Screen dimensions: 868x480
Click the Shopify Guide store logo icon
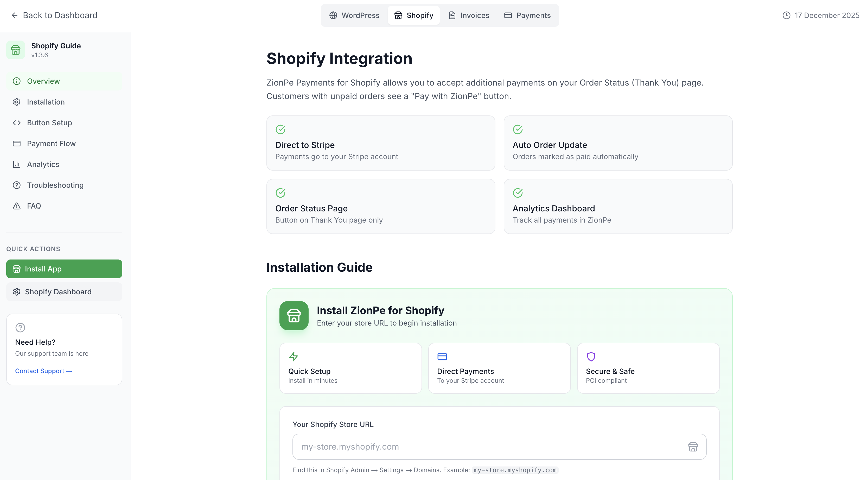(x=16, y=50)
